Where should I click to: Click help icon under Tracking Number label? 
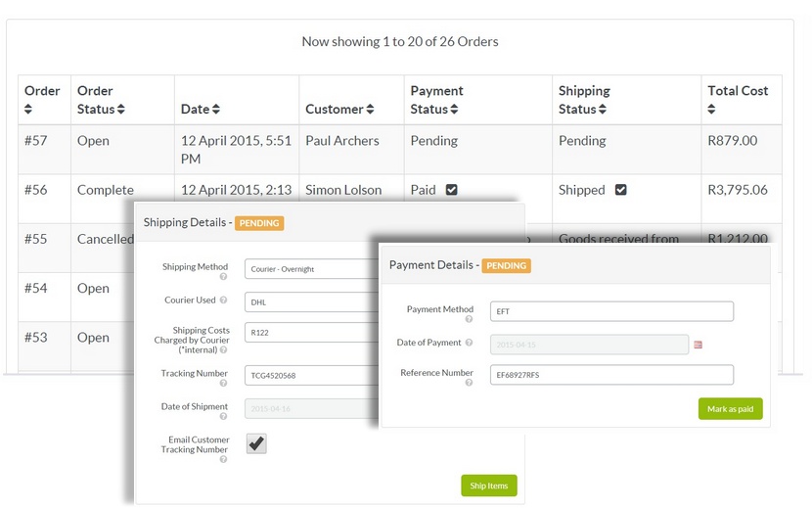pos(224,384)
